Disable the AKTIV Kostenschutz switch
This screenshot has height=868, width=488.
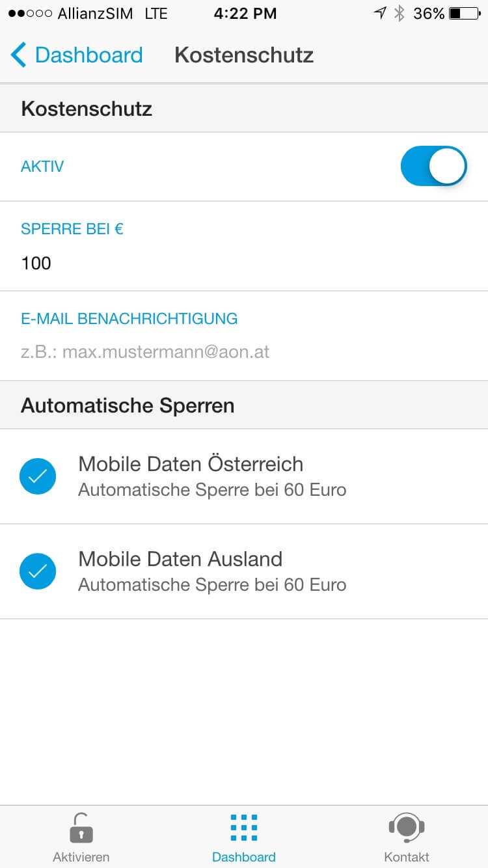(x=434, y=167)
